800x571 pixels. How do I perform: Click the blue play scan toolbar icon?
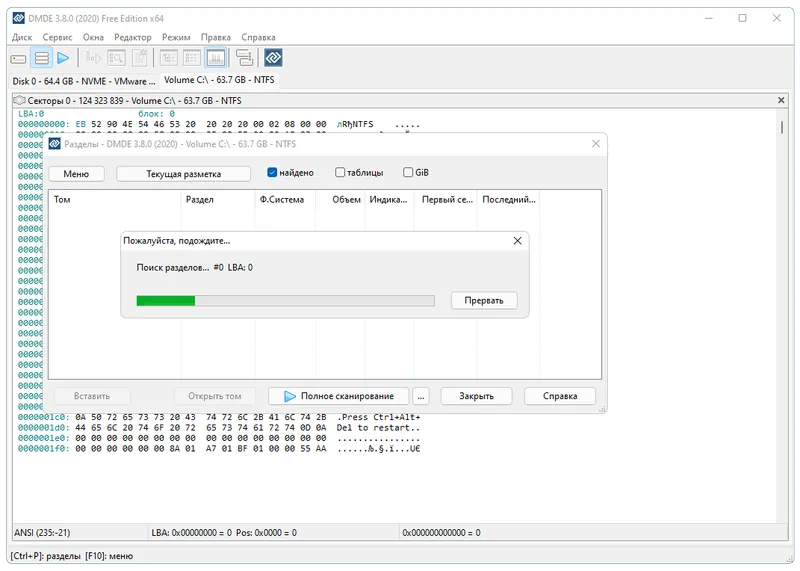[63, 58]
